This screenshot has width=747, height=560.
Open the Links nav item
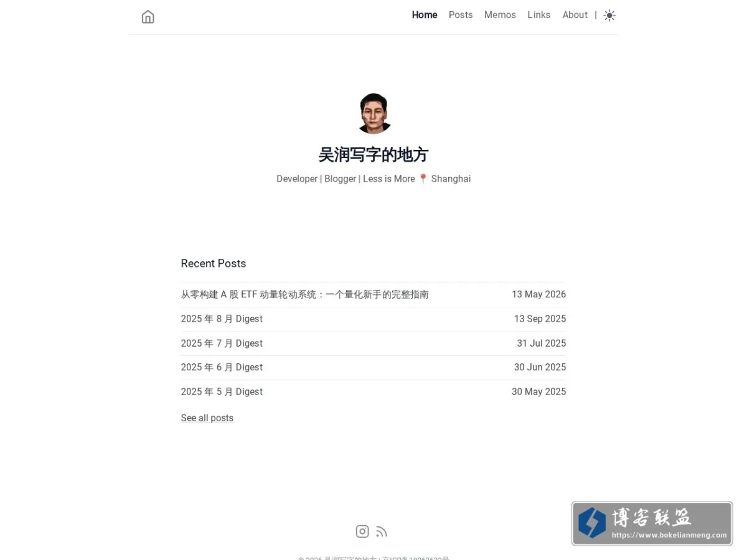click(x=538, y=15)
